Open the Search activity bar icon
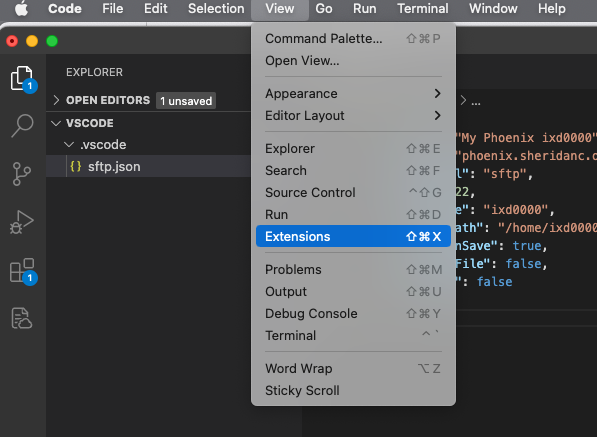Viewport: 597px width, 437px height. point(22,126)
